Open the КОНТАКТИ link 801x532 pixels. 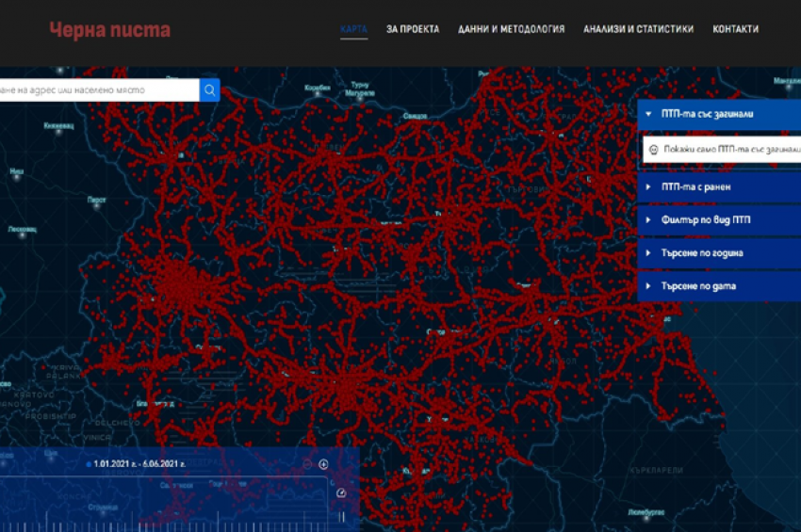pyautogui.click(x=735, y=29)
